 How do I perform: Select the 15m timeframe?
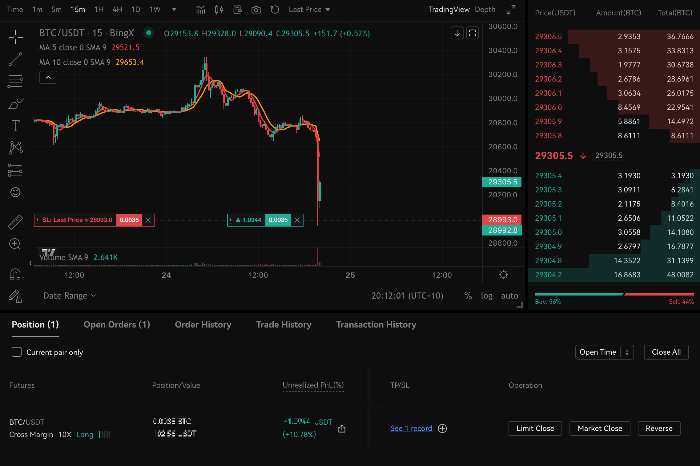pos(78,9)
